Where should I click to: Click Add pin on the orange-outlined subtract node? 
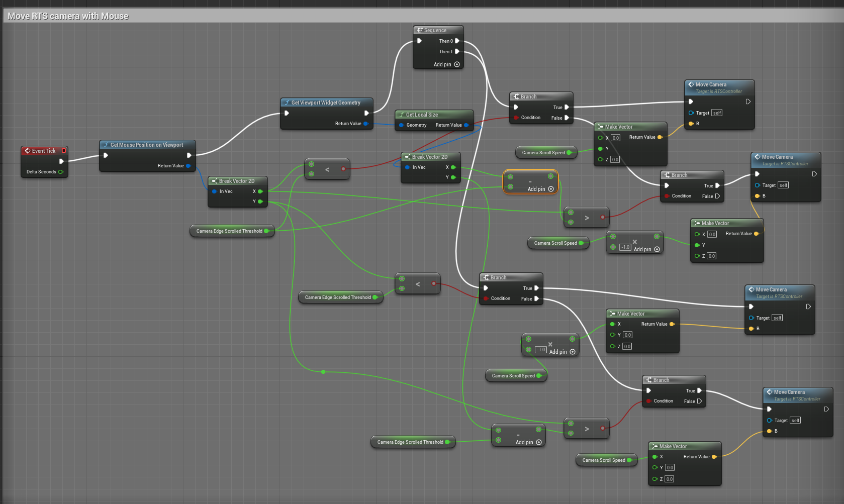[x=541, y=189]
